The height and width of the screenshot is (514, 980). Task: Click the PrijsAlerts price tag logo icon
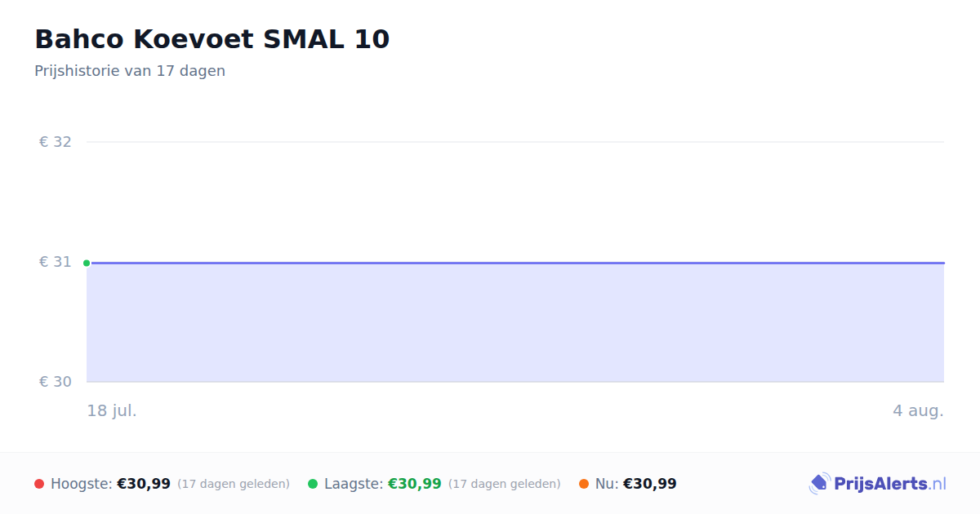click(819, 484)
